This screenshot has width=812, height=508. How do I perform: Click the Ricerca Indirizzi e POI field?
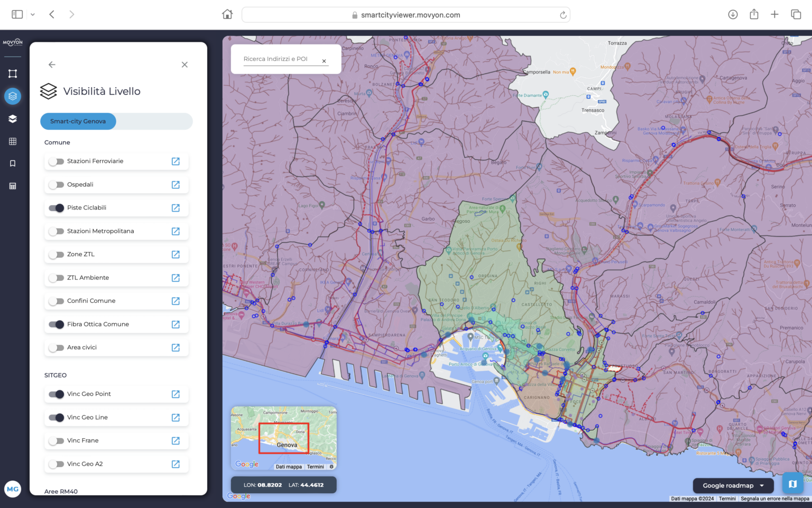[279, 59]
